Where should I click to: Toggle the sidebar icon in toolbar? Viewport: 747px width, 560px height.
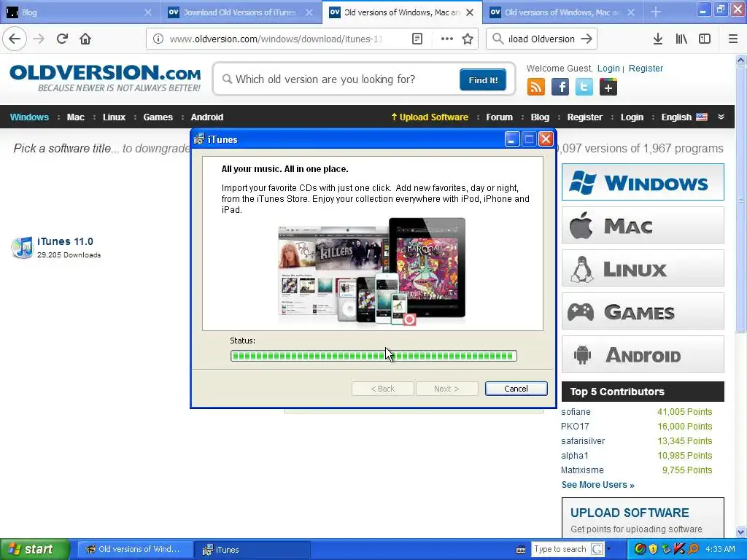click(705, 39)
